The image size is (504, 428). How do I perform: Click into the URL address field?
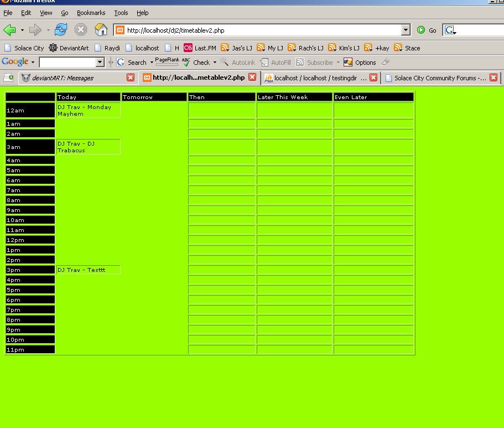(x=260, y=30)
